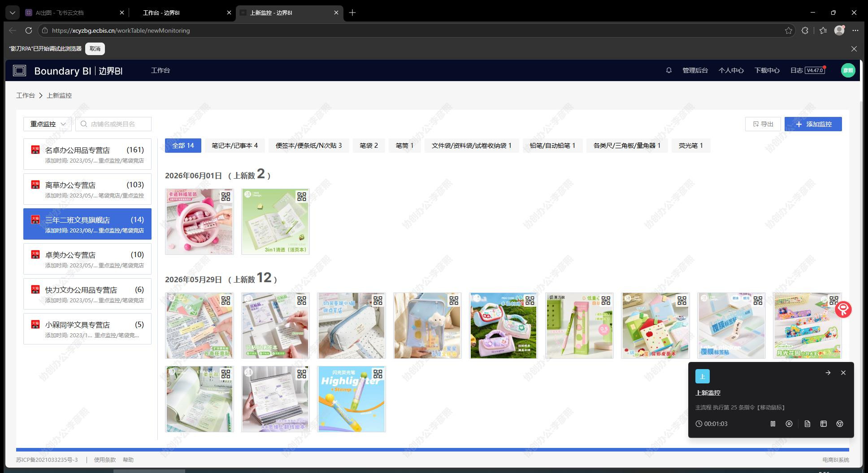Open the notification bell in the header
Viewport: 868px width, 473px height.
(669, 70)
